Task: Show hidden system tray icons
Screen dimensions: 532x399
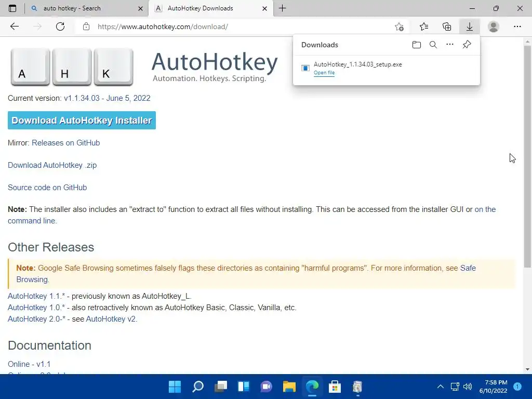Action: (441, 387)
